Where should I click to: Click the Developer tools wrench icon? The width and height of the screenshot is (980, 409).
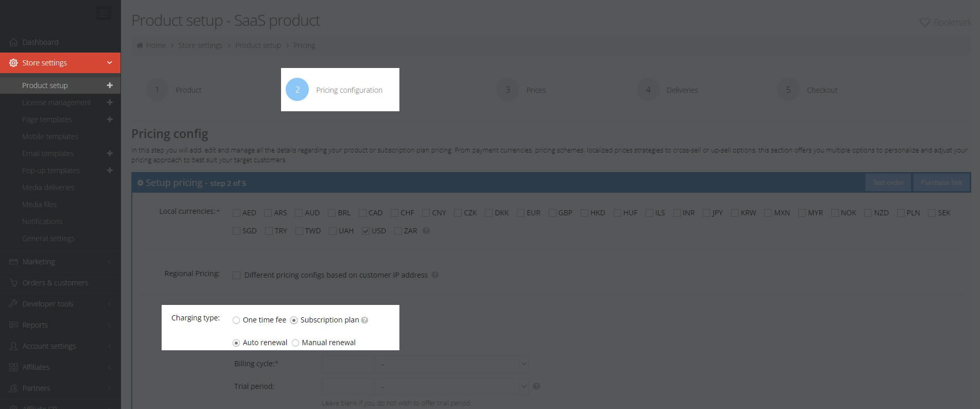[13, 304]
